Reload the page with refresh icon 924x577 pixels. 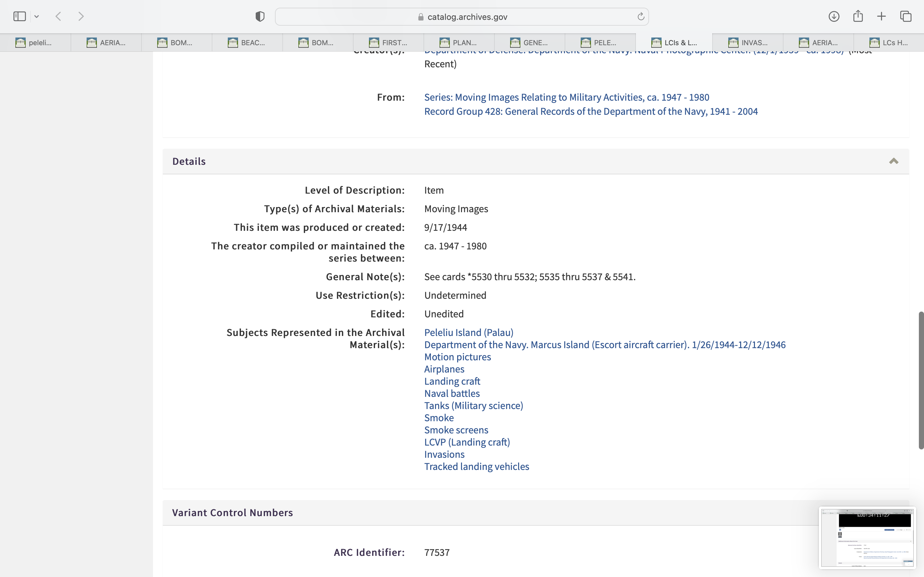pos(641,16)
